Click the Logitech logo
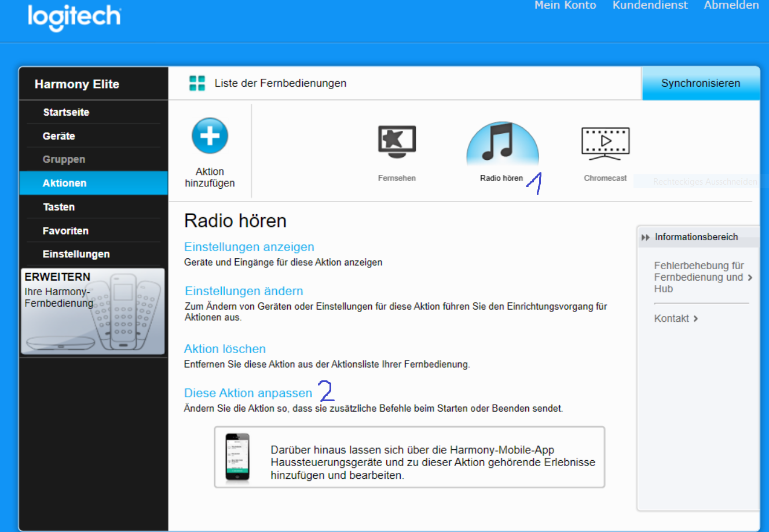The width and height of the screenshot is (769, 532). [x=74, y=17]
